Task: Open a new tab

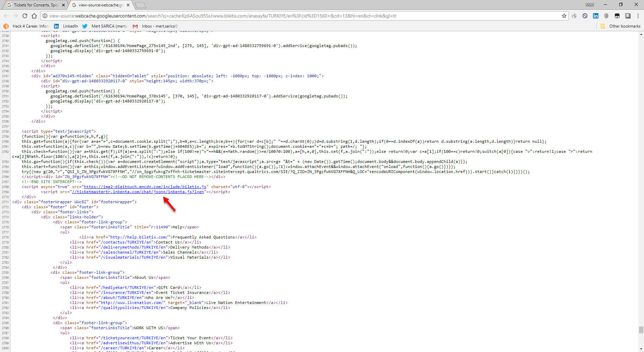Action: tap(141, 5)
